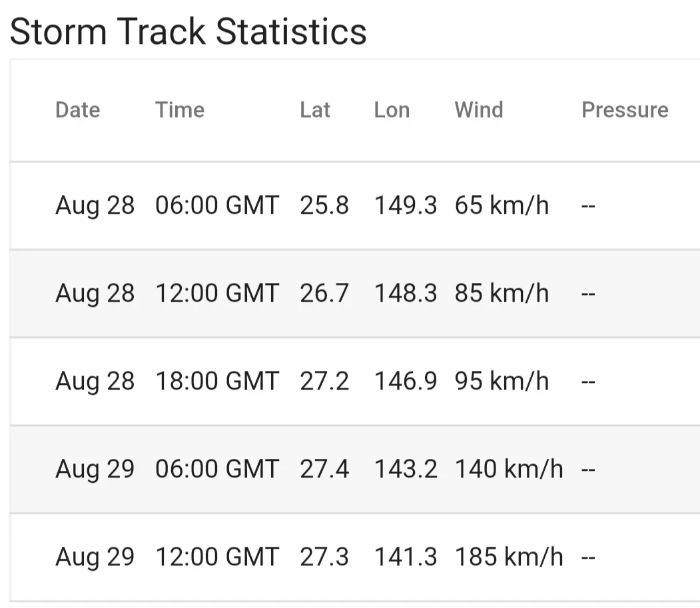The height and width of the screenshot is (608, 700).
Task: Click the longitude cell showing 143.2
Action: (x=405, y=469)
